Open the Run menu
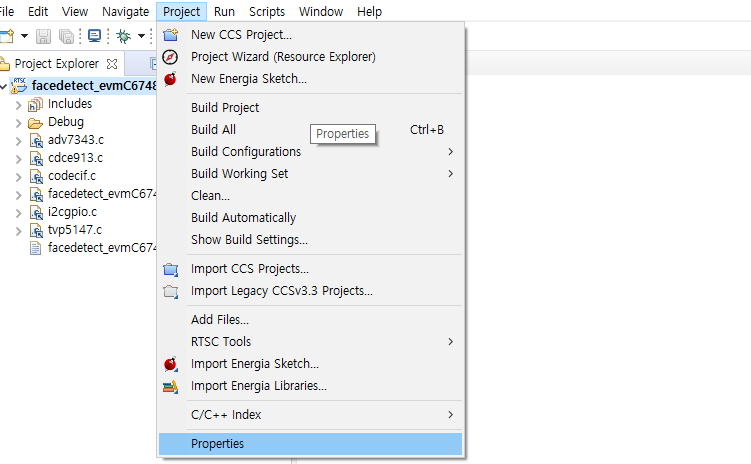The height and width of the screenshot is (464, 751). (x=224, y=11)
